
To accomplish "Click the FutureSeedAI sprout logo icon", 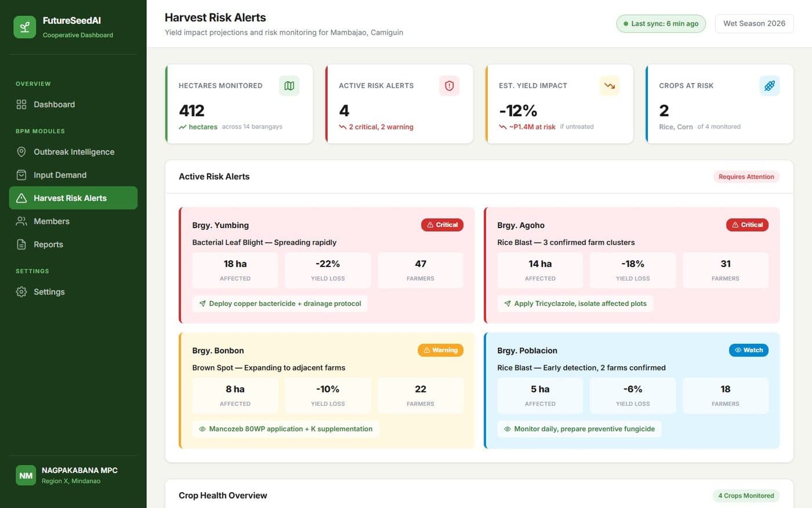I will pos(24,27).
